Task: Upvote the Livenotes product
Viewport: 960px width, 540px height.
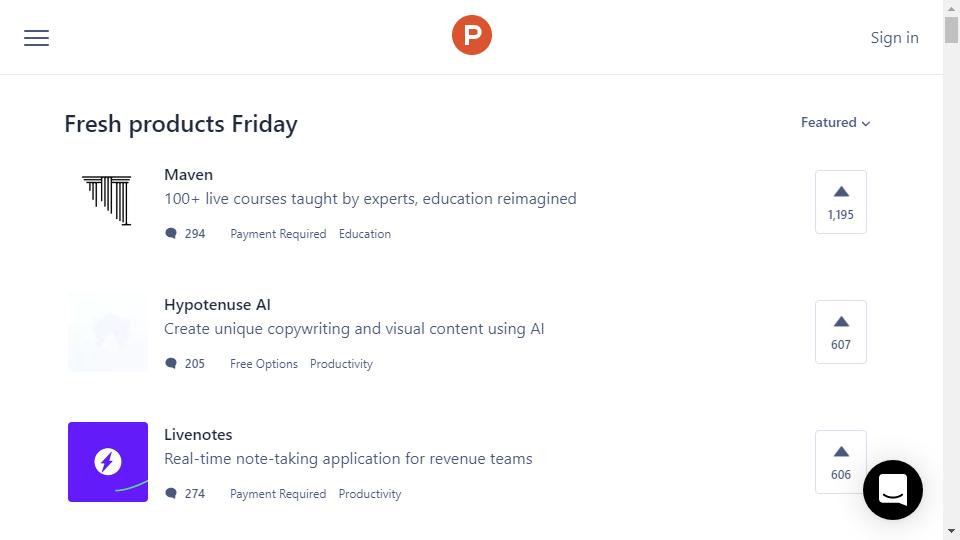Action: pos(841,462)
